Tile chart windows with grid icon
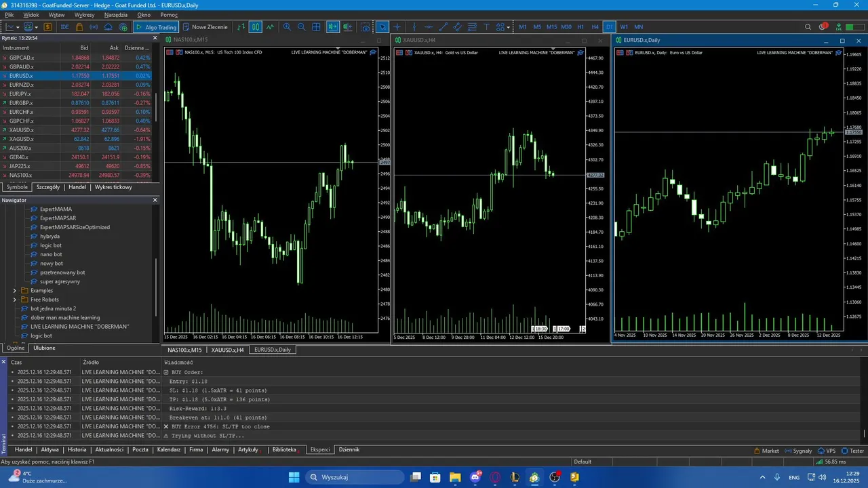 coord(316,27)
